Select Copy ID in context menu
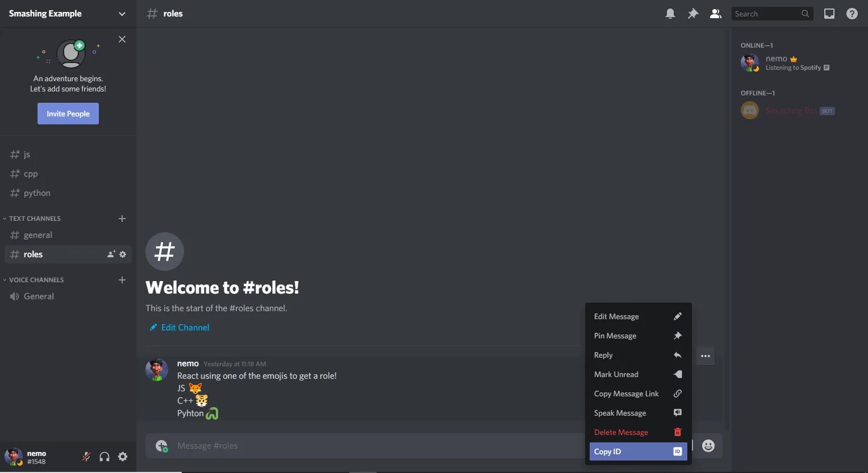This screenshot has height=473, width=868. (639, 451)
